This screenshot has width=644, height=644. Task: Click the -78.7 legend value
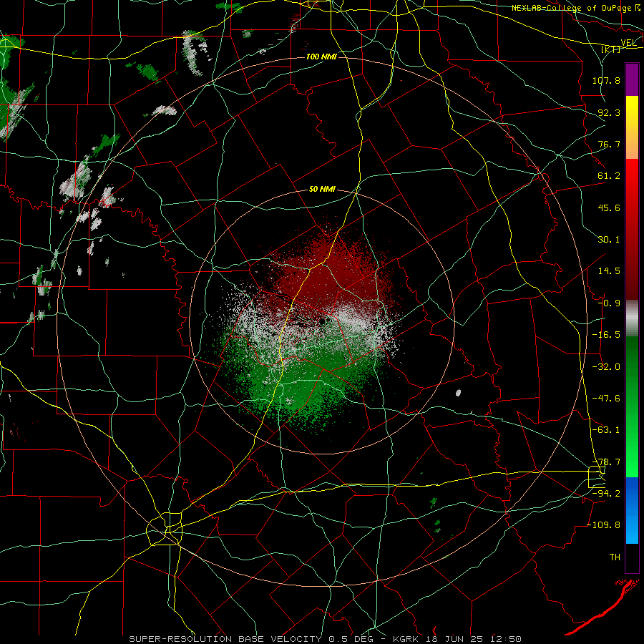(x=606, y=462)
